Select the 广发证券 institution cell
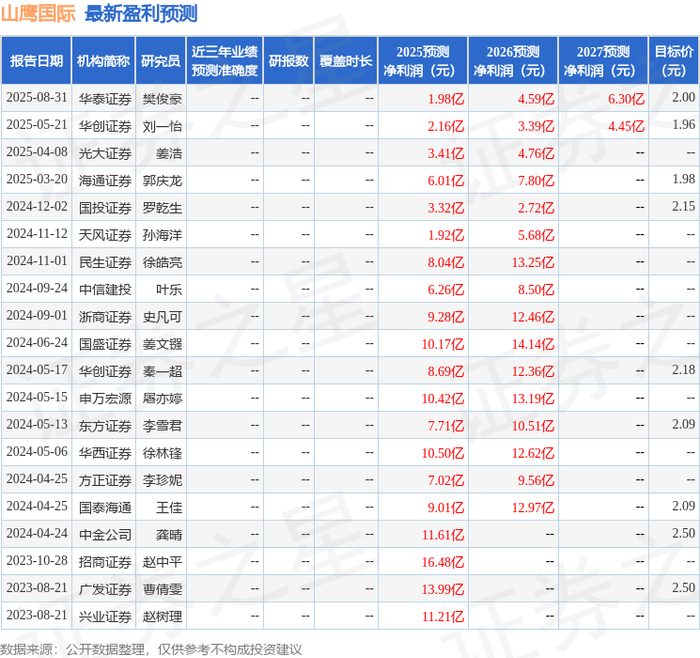This screenshot has height=658, width=700. (105, 589)
